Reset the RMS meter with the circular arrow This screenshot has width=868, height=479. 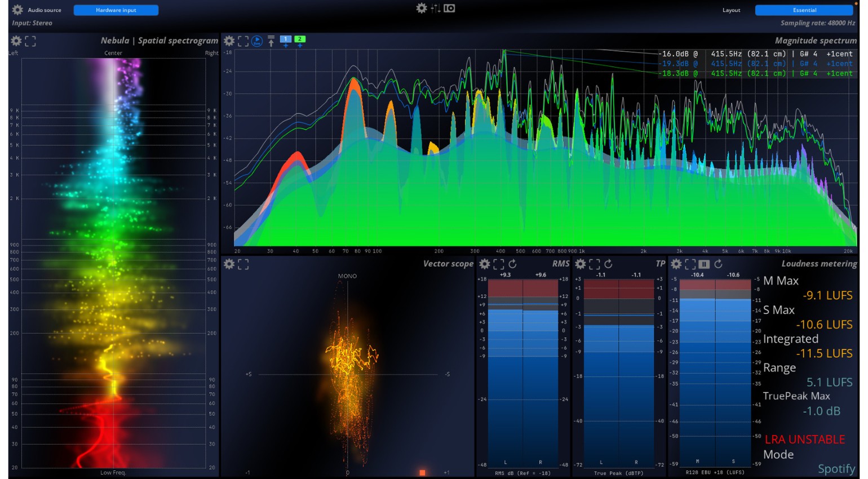point(513,263)
